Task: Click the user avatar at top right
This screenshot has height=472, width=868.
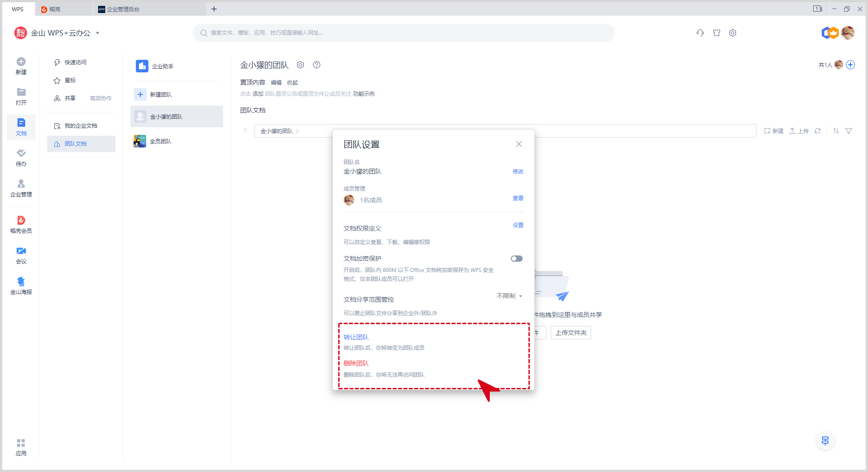Action: click(848, 33)
